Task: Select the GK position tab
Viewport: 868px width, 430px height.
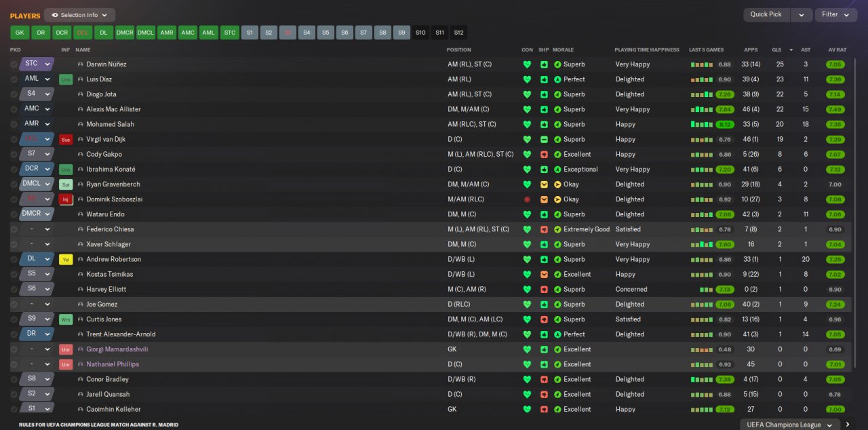Action: point(20,33)
